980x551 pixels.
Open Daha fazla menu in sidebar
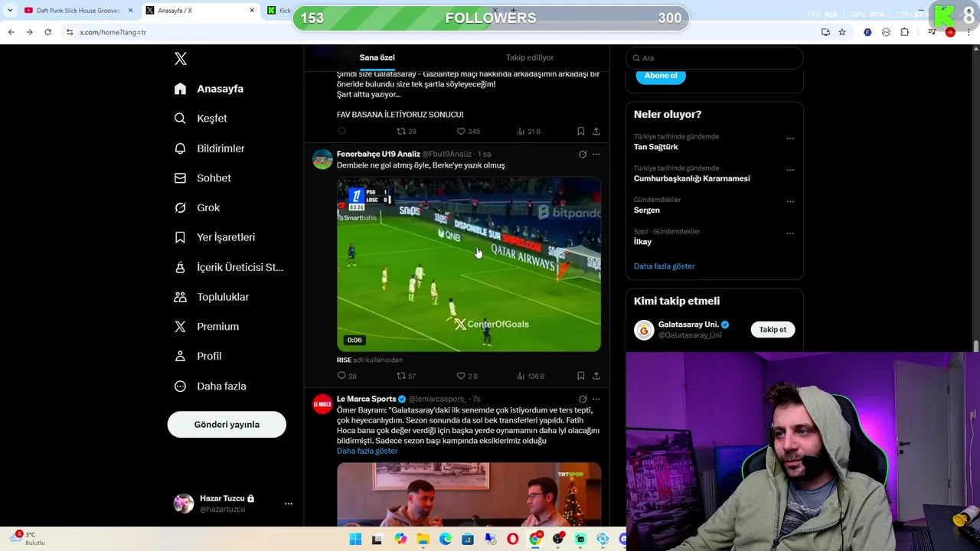tap(210, 386)
